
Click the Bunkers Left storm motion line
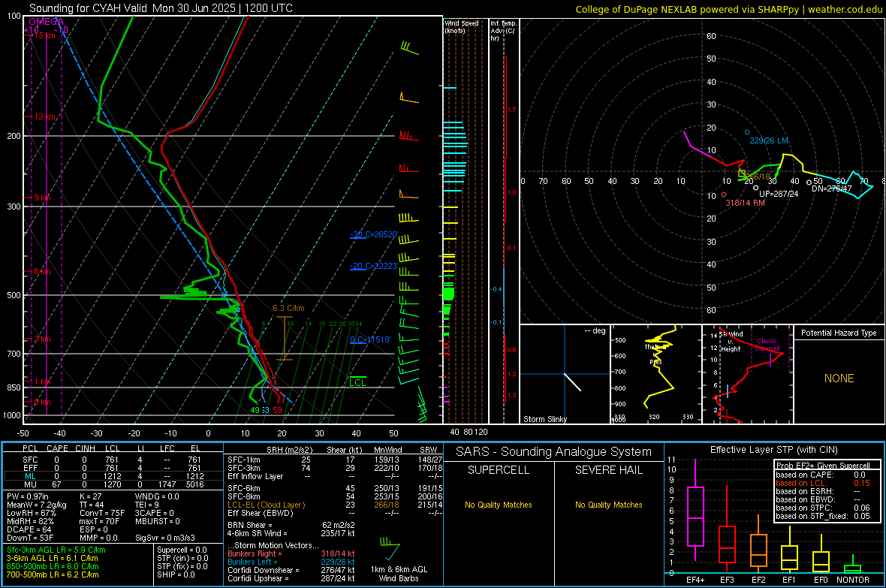291,562
